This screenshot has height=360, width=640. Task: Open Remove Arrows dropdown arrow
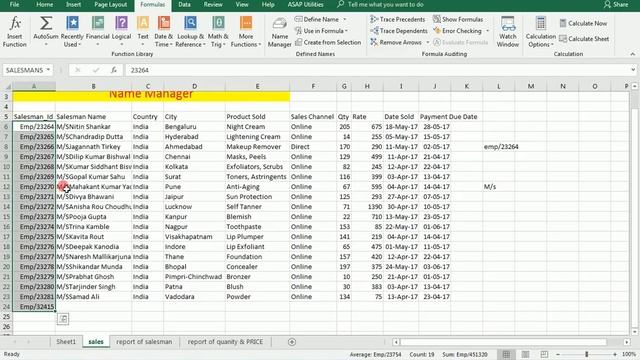click(428, 42)
